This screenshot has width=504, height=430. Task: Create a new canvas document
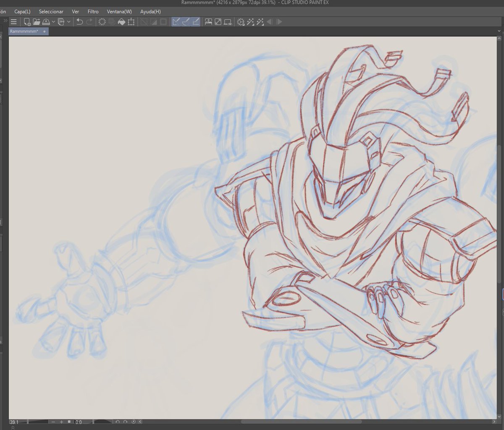[27, 22]
